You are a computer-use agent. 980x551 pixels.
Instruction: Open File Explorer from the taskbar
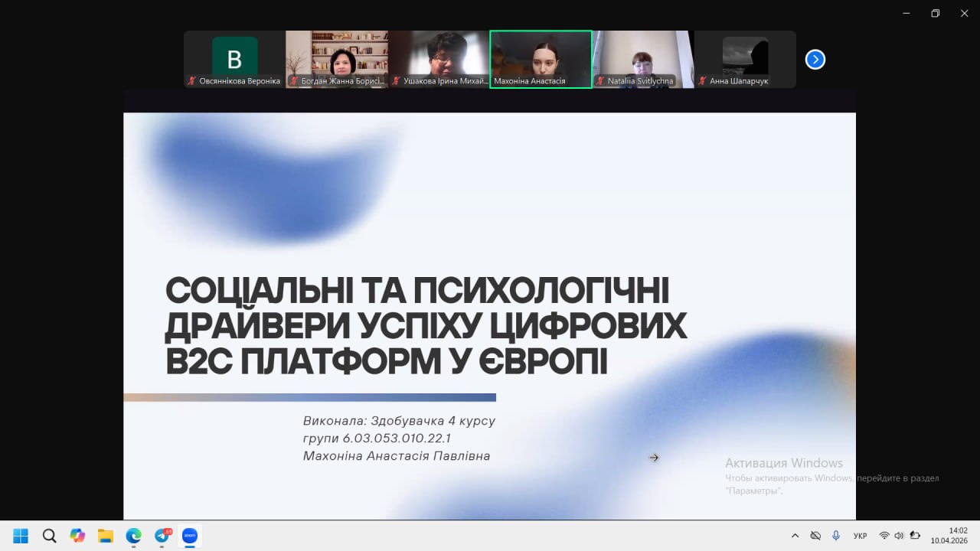[106, 536]
